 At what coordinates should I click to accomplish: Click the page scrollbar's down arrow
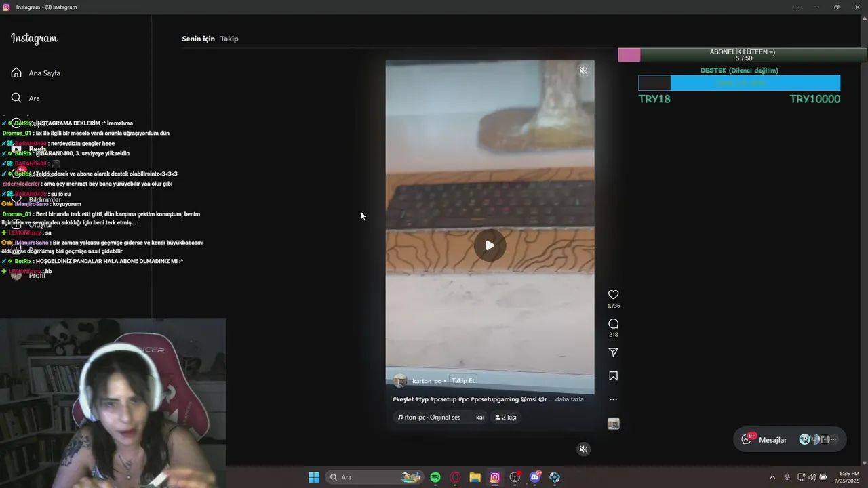[864, 463]
